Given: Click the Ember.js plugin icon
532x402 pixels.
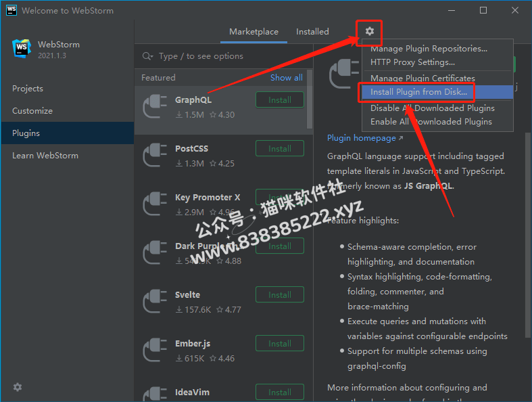Looking at the screenshot, I should click(x=155, y=350).
